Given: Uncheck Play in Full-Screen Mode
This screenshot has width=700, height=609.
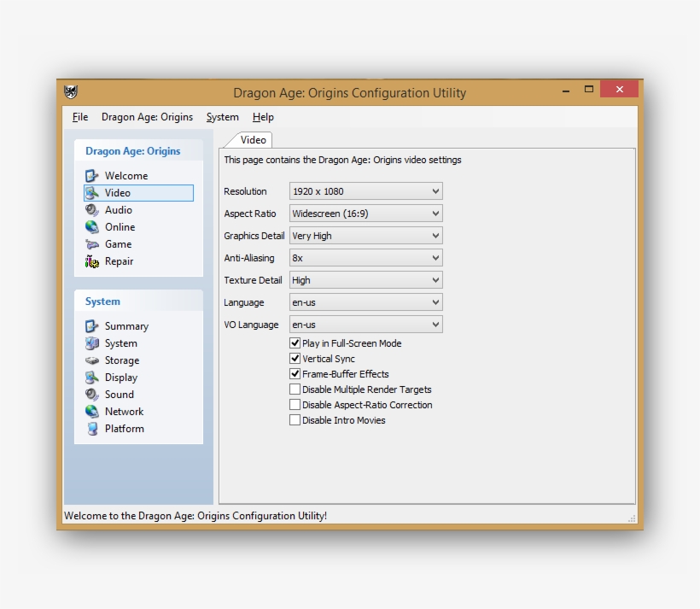Looking at the screenshot, I should [x=295, y=343].
